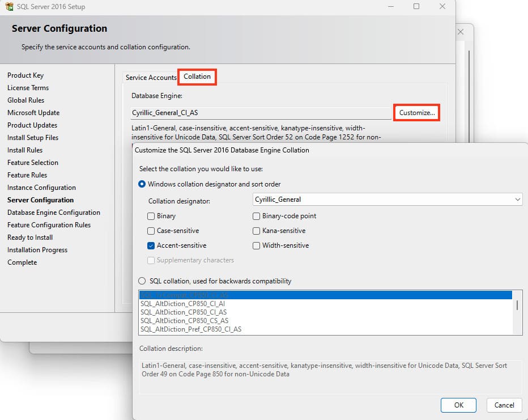The height and width of the screenshot is (420, 528).
Task: Close the SQL Server 2016 Setup window
Action: pos(442,7)
